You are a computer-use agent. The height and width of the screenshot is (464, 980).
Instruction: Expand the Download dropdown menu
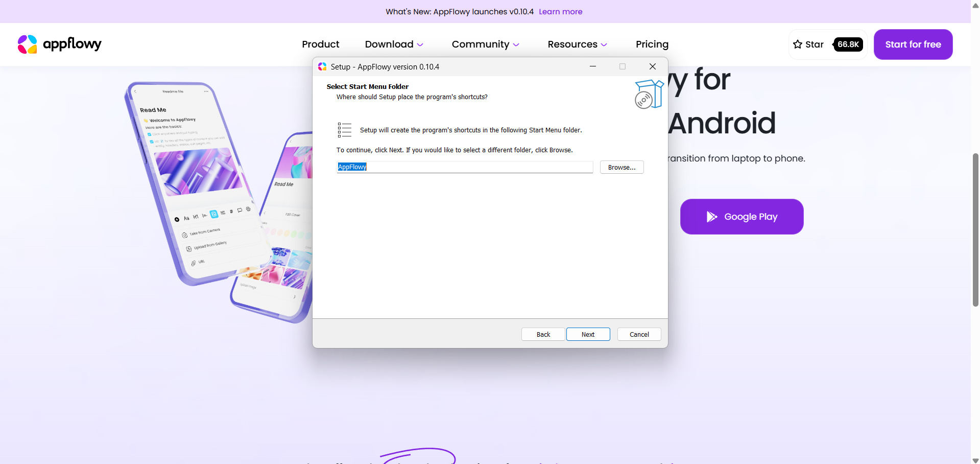pyautogui.click(x=394, y=44)
